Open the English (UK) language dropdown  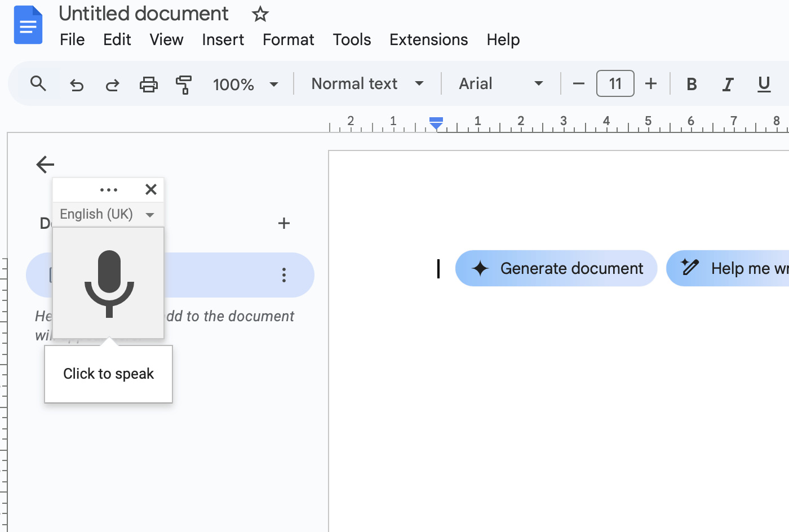coord(106,214)
